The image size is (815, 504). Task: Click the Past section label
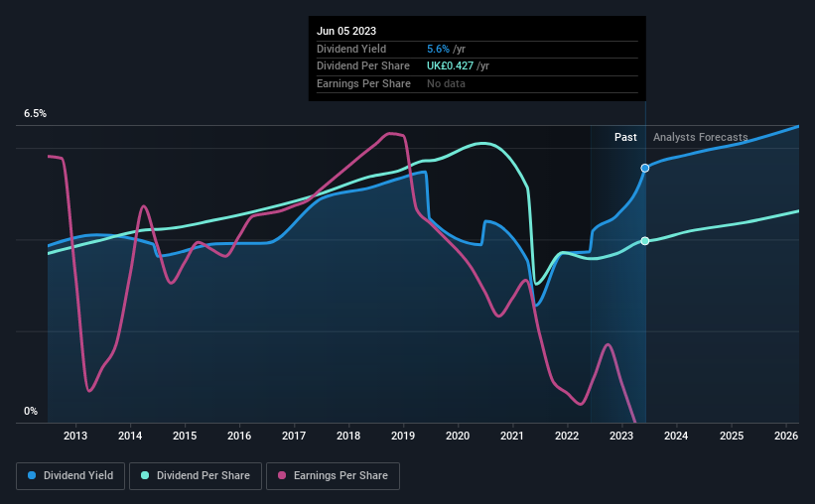[x=625, y=137]
